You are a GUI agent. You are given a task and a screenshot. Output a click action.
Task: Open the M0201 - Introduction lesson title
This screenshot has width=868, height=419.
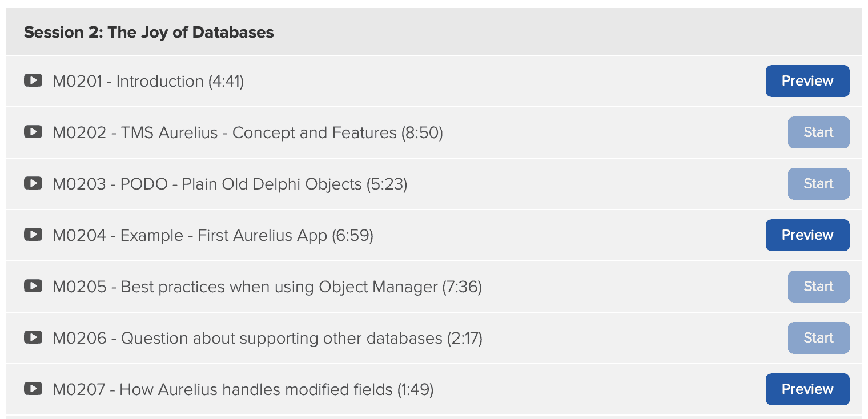tap(148, 82)
